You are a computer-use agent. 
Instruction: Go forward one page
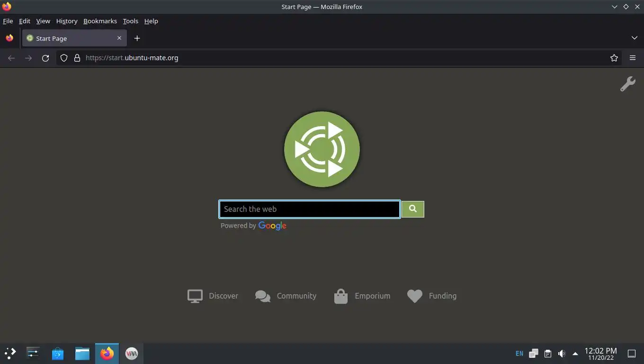(28, 58)
